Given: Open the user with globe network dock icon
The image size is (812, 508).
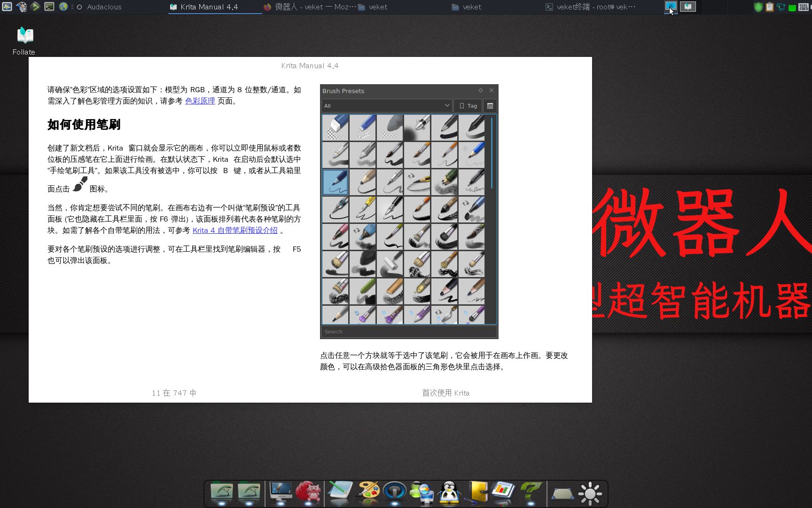Looking at the screenshot, I should (422, 493).
